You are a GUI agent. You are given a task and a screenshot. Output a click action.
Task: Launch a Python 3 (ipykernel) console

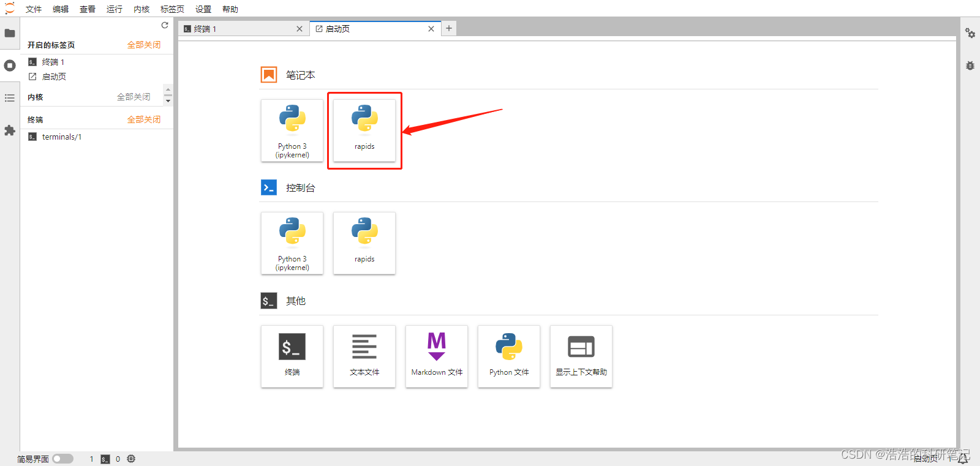tap(292, 243)
